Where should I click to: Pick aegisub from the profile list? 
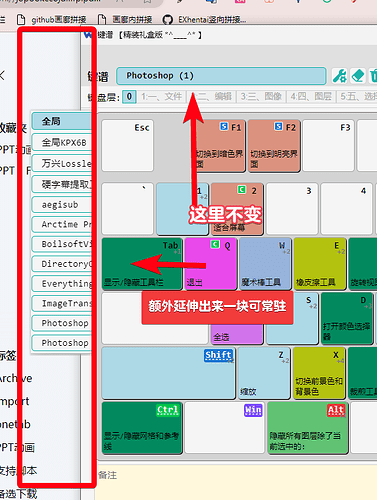pyautogui.click(x=62, y=204)
